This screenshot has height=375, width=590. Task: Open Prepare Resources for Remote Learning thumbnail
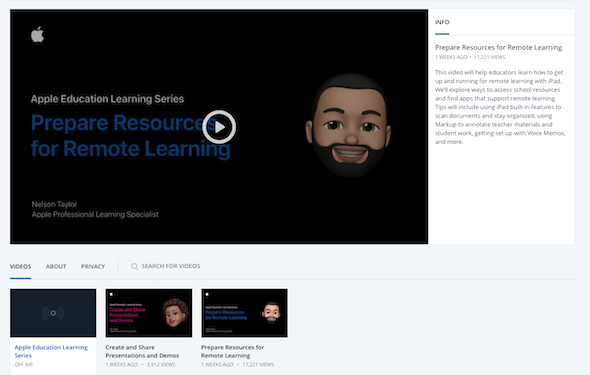(x=244, y=313)
